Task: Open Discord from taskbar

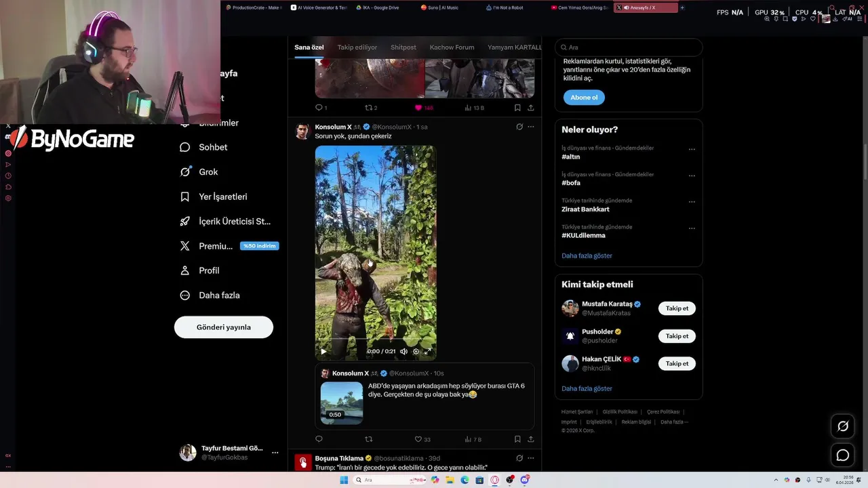Action: click(525, 480)
